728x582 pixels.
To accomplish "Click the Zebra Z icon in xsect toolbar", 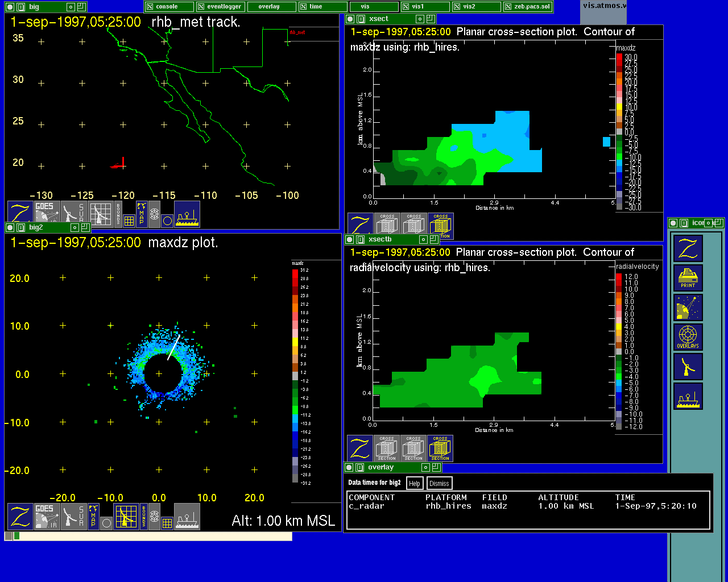I will click(x=360, y=226).
